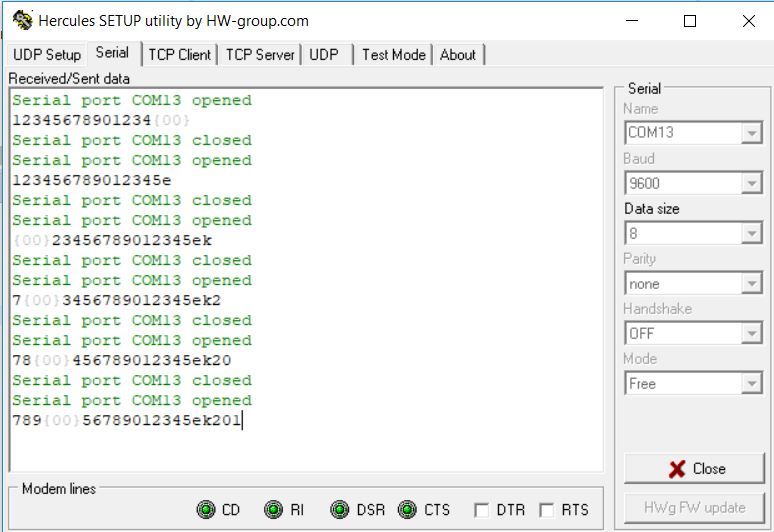Click the HWg FW update button
This screenshot has height=532, width=774.
[x=694, y=507]
